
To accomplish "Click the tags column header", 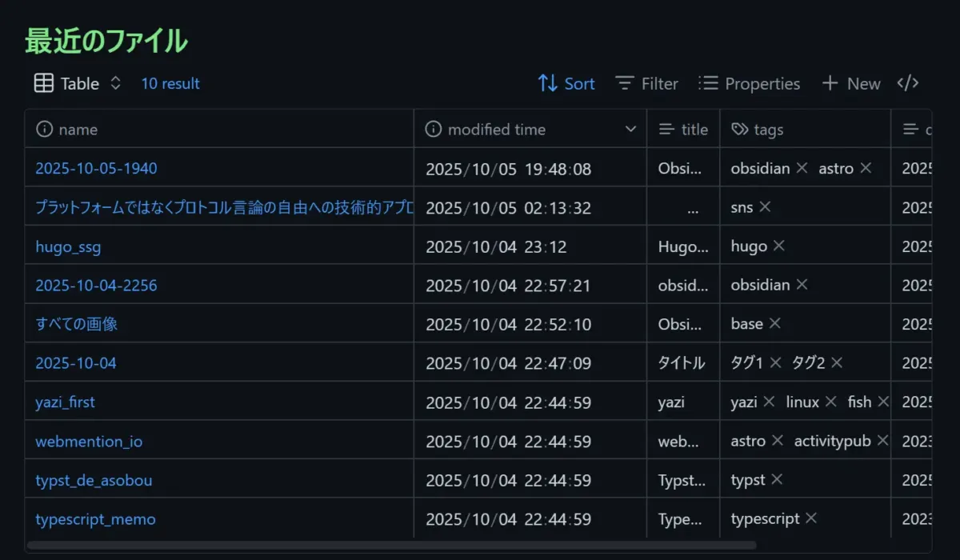I will [806, 129].
